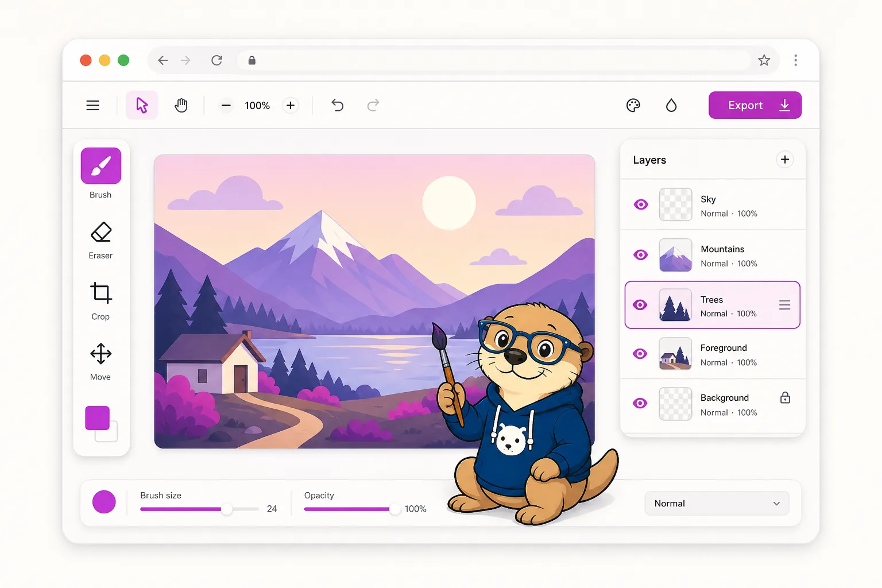Reload the browser page
This screenshot has width=882, height=588.
[216, 60]
